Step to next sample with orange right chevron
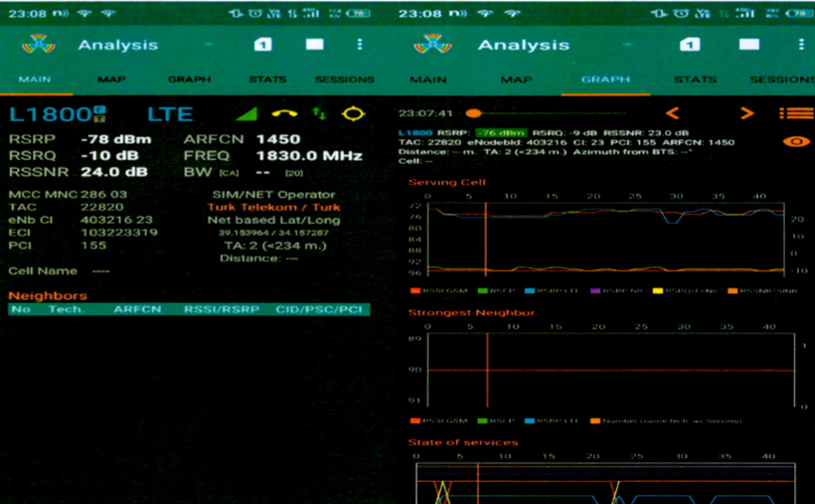The image size is (815, 504). [746, 113]
